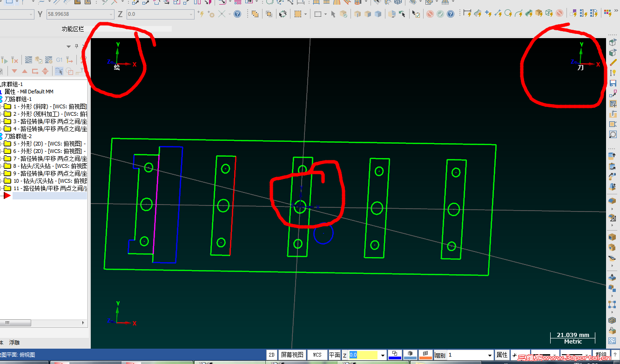This screenshot has width=620, height=364.
Task: Click the only-display-selected toolpaths cursor icon
Action: coord(59,71)
